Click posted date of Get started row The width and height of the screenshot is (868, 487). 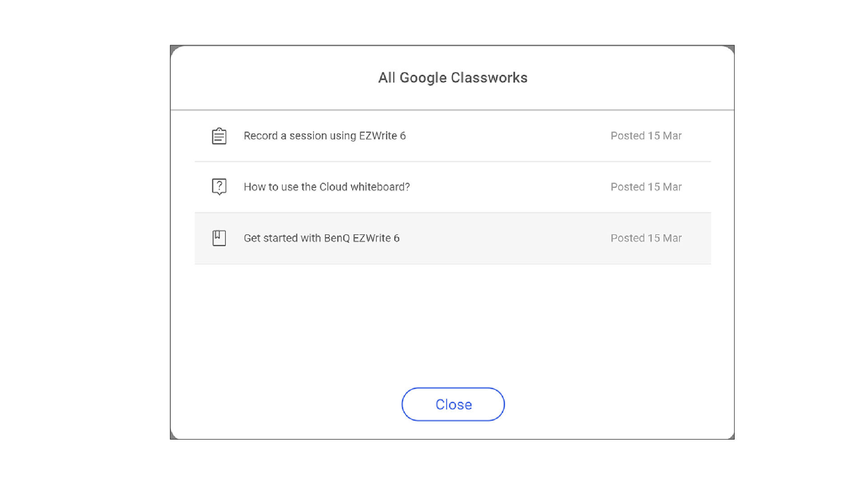tap(646, 238)
